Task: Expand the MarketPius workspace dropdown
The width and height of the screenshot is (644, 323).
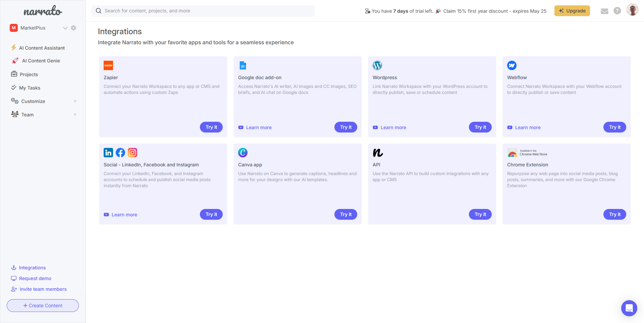Action: coord(65,28)
